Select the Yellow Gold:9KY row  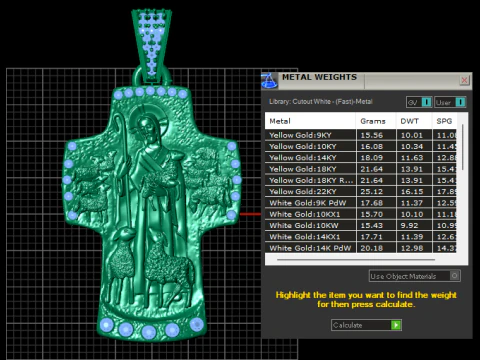361,135
